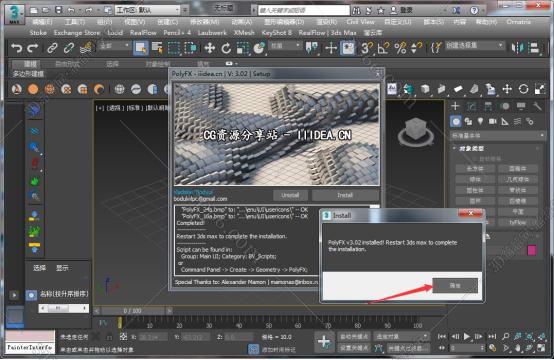Activate the Select Object tool
Viewport: 554px width, 360px height.
(x=141, y=48)
